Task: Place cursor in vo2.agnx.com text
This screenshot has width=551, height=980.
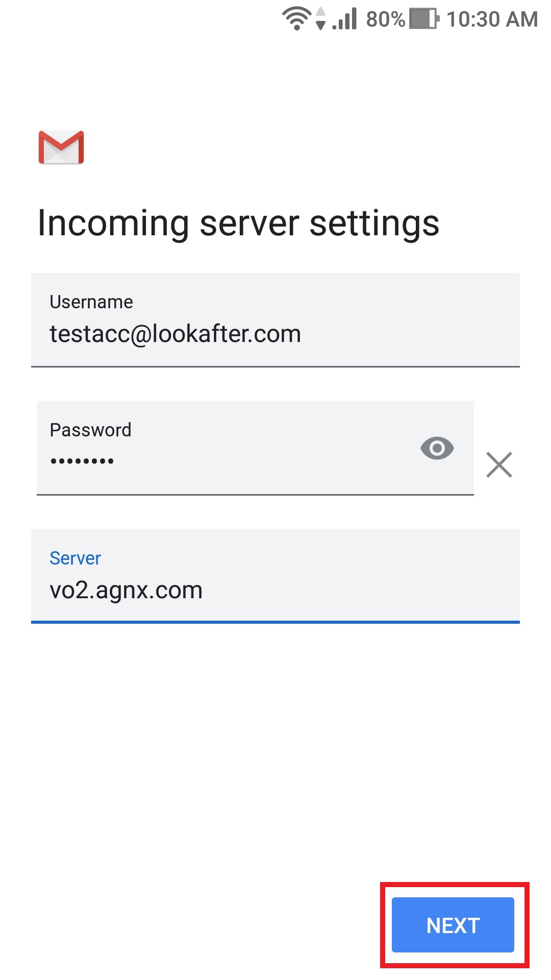Action: (126, 591)
